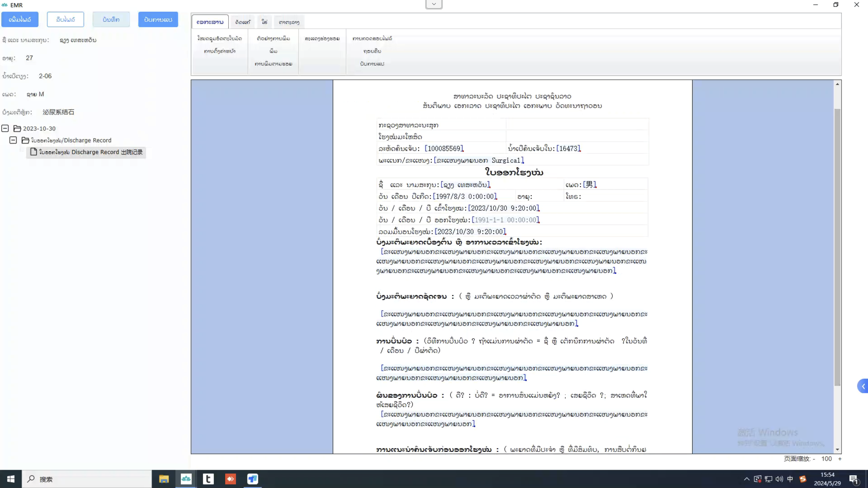Show hidden system tray icons

click(747, 479)
